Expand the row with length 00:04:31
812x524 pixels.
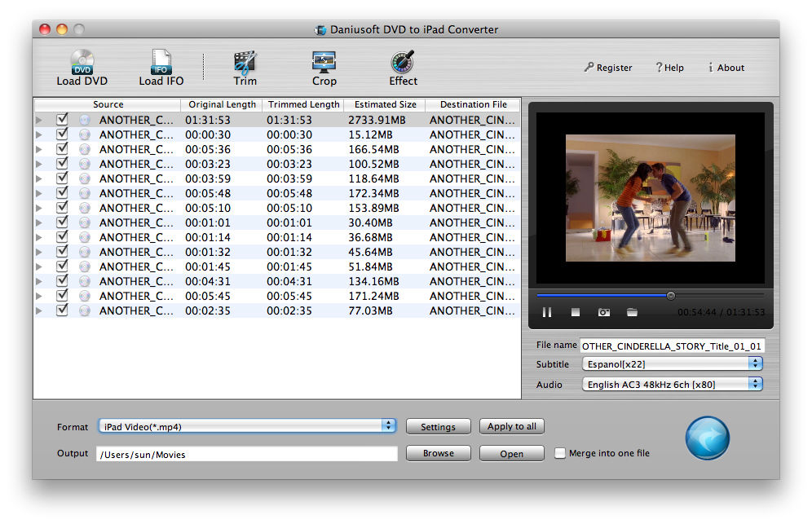click(39, 282)
